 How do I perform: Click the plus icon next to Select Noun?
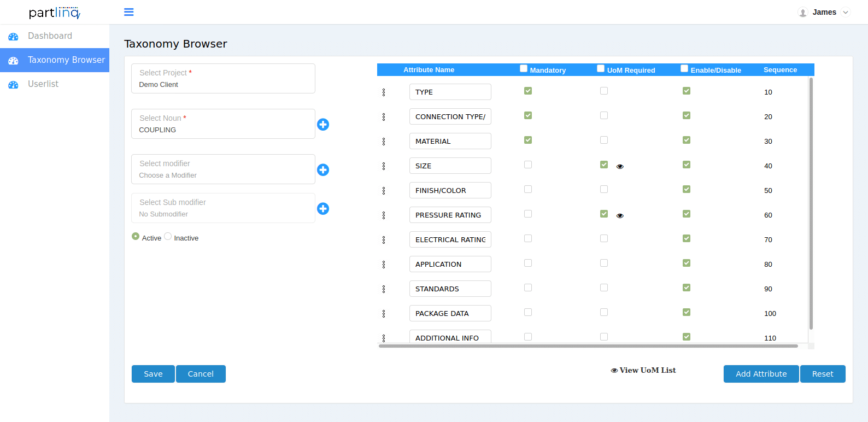tap(323, 125)
